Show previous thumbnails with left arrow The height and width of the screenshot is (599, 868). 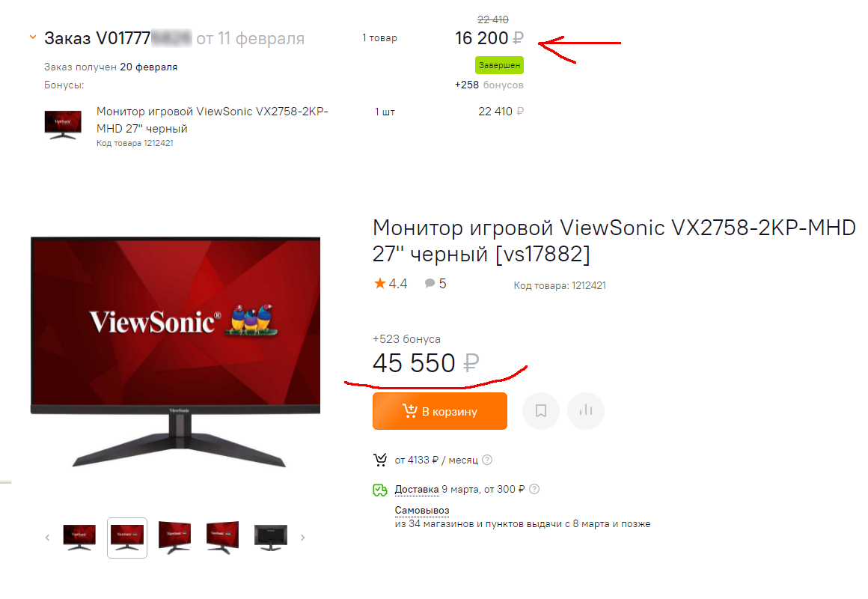point(48,538)
